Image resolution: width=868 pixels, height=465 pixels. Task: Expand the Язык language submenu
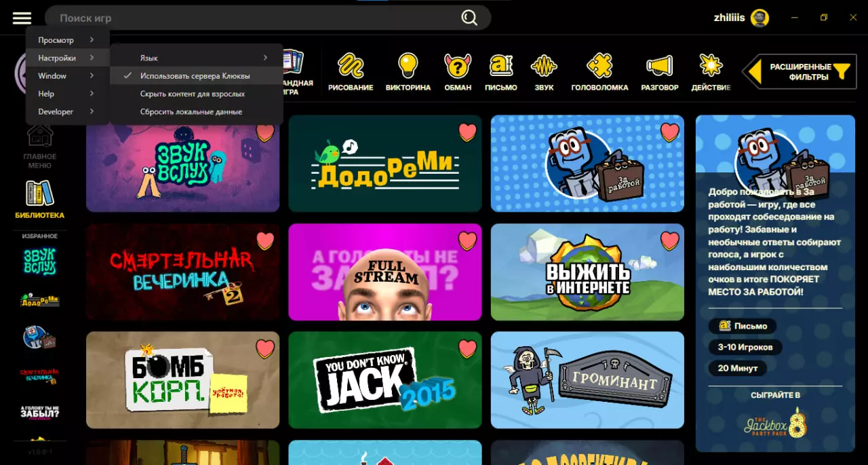click(x=196, y=58)
